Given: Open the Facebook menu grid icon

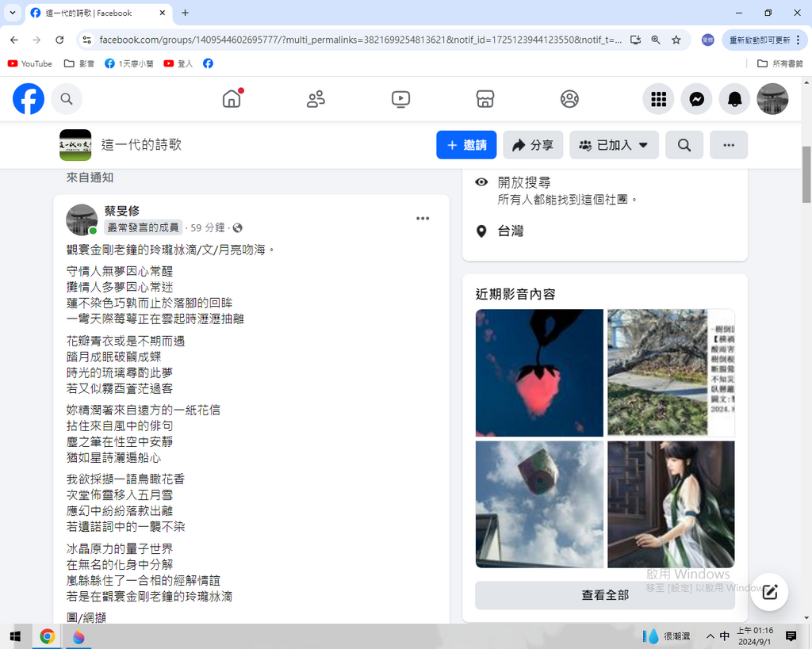Looking at the screenshot, I should (658, 99).
